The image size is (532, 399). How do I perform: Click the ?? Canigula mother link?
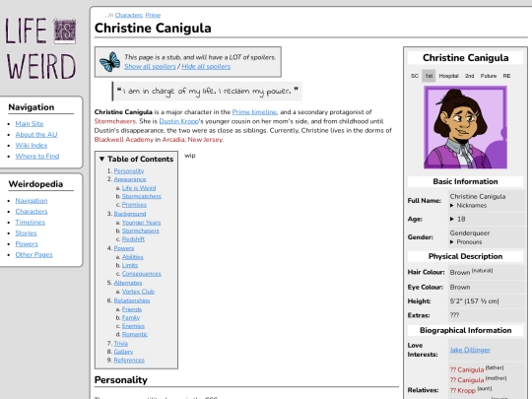click(467, 380)
